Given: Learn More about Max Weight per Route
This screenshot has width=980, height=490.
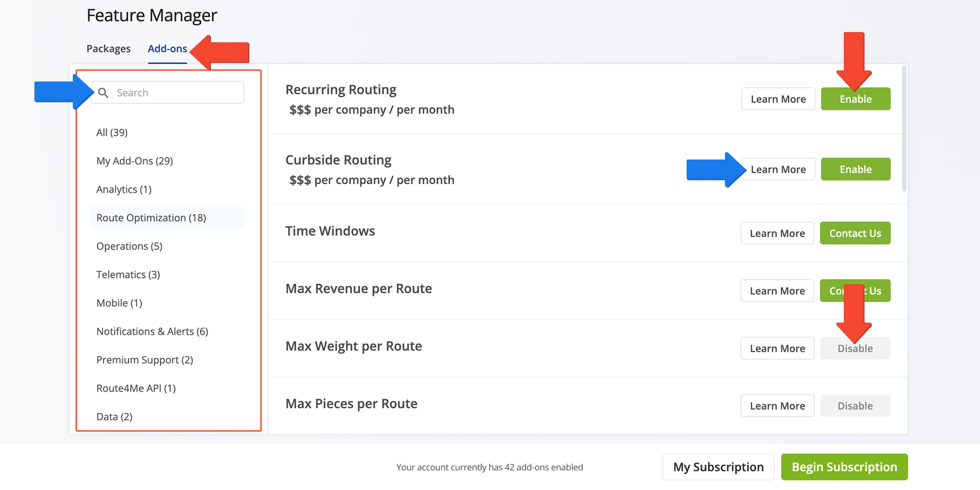Looking at the screenshot, I should click(777, 348).
